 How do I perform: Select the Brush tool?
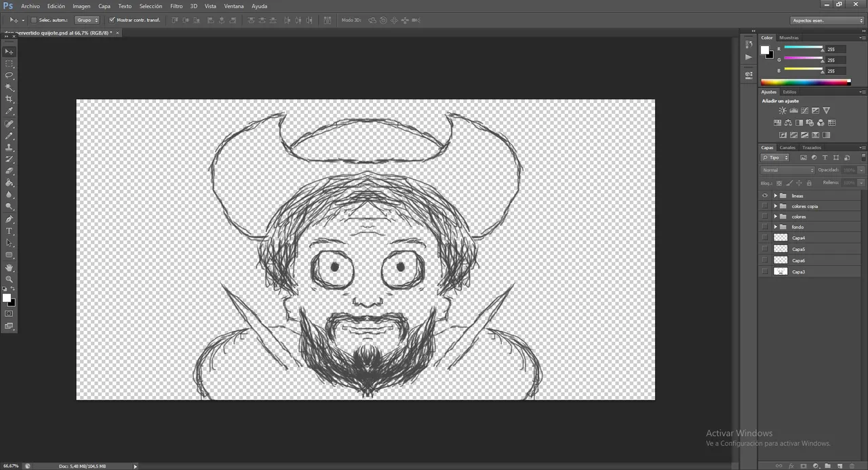(9, 136)
